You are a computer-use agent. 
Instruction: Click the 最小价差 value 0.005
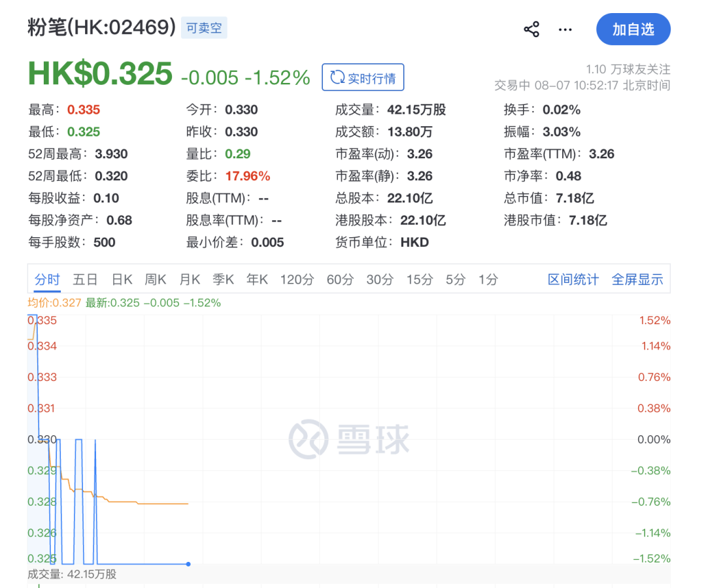point(267,242)
